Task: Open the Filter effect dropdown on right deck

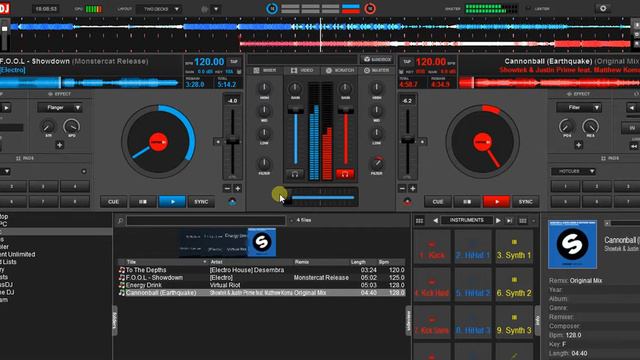Action: point(579,108)
